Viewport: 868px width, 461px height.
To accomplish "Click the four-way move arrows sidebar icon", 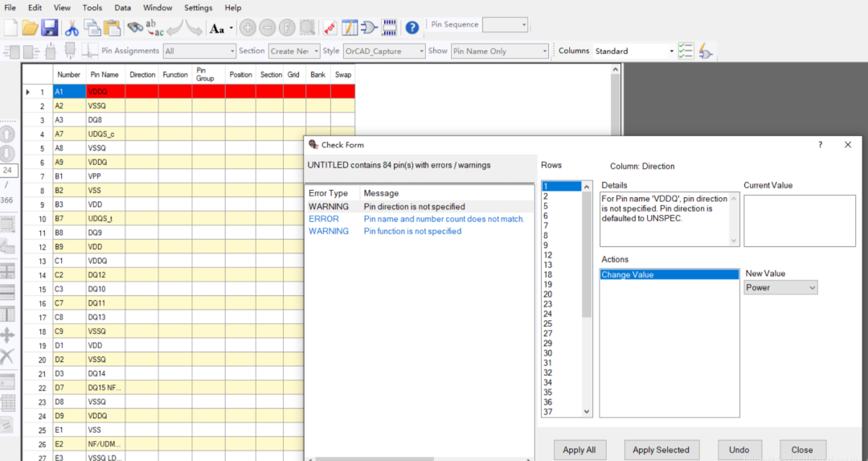I will pos(7,335).
